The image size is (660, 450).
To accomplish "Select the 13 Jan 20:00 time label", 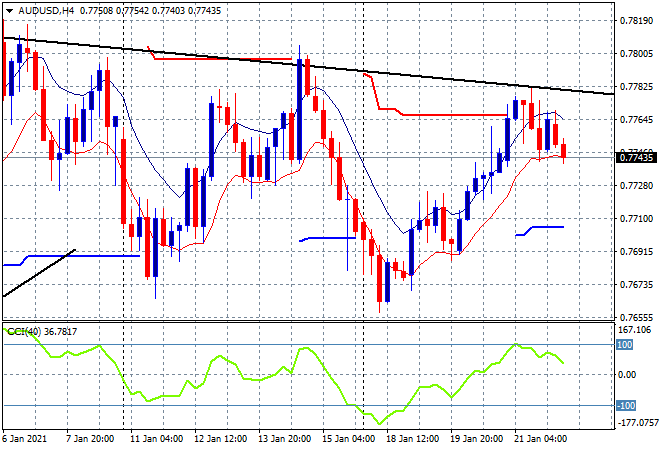I will tap(285, 439).
